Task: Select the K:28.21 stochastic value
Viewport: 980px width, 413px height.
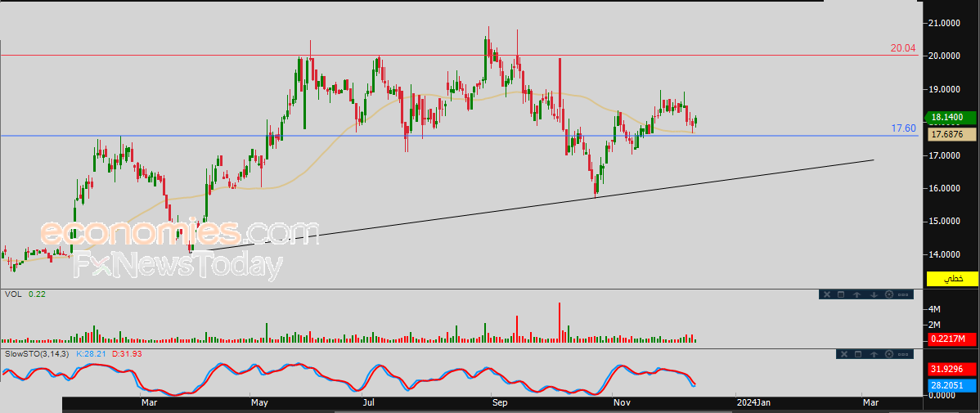Action: click(x=92, y=354)
